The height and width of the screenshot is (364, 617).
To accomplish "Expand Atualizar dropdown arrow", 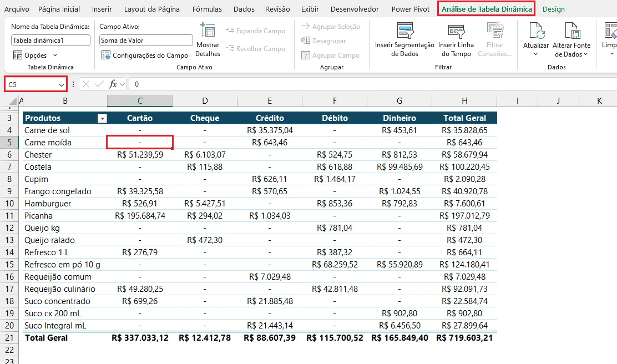I will click(535, 54).
